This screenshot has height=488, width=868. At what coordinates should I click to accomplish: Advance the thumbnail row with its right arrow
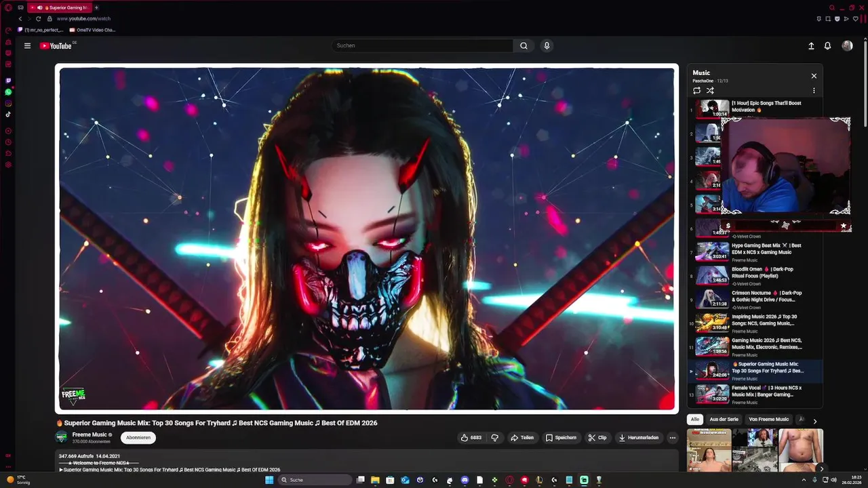tap(821, 468)
